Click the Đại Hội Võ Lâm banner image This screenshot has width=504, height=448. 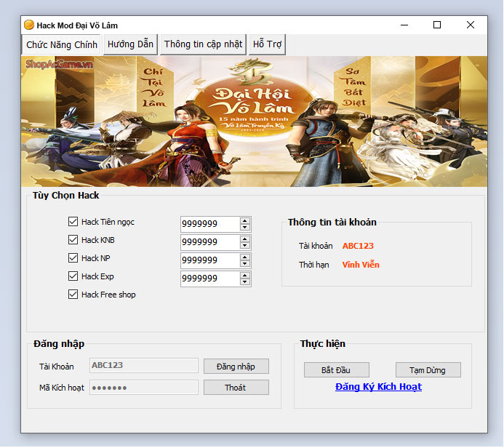click(x=254, y=121)
